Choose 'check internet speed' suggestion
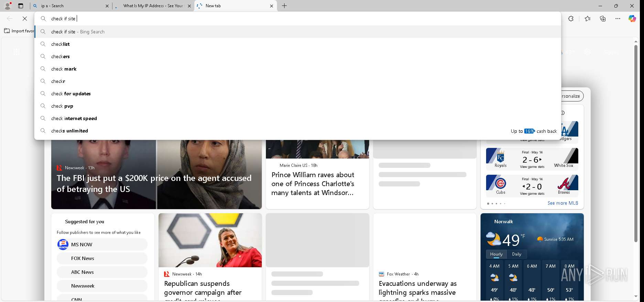644x302 pixels. pyautogui.click(x=298, y=118)
